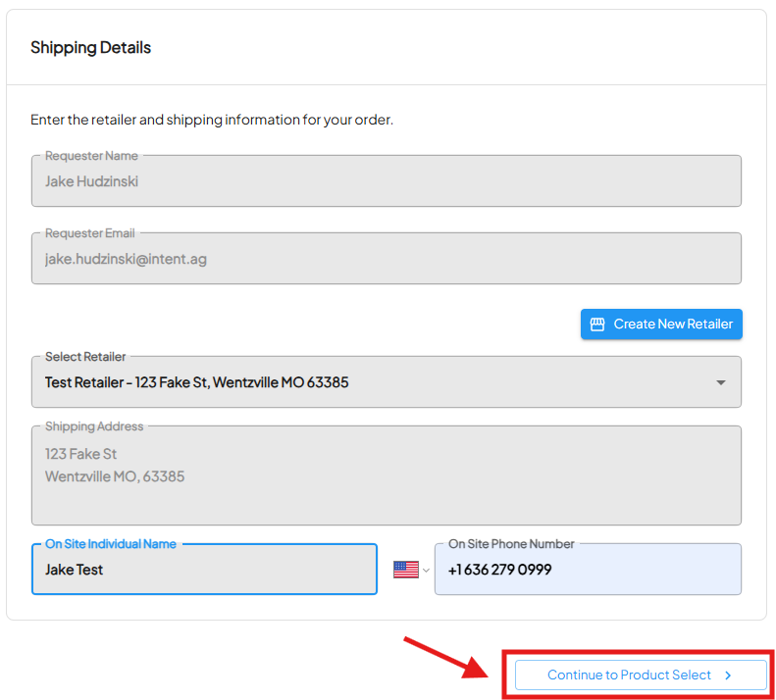Focus the Requester Name field with Jake Hudzinski
776x700 pixels.
(386, 181)
